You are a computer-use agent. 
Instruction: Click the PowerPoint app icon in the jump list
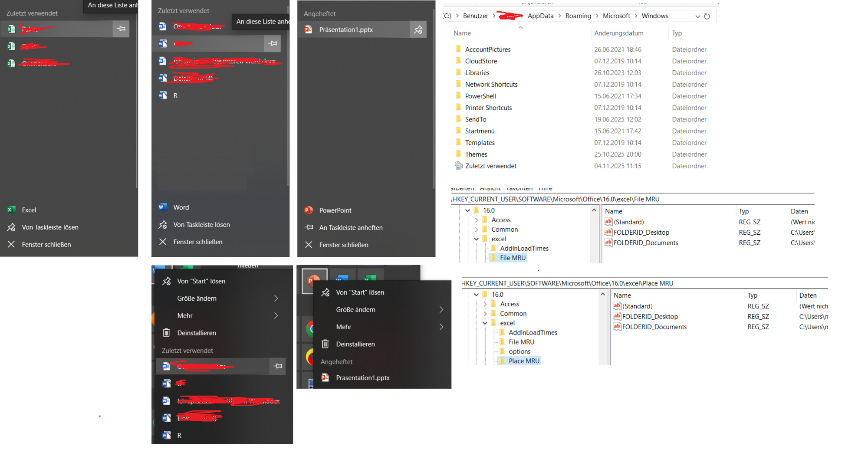coord(309,210)
